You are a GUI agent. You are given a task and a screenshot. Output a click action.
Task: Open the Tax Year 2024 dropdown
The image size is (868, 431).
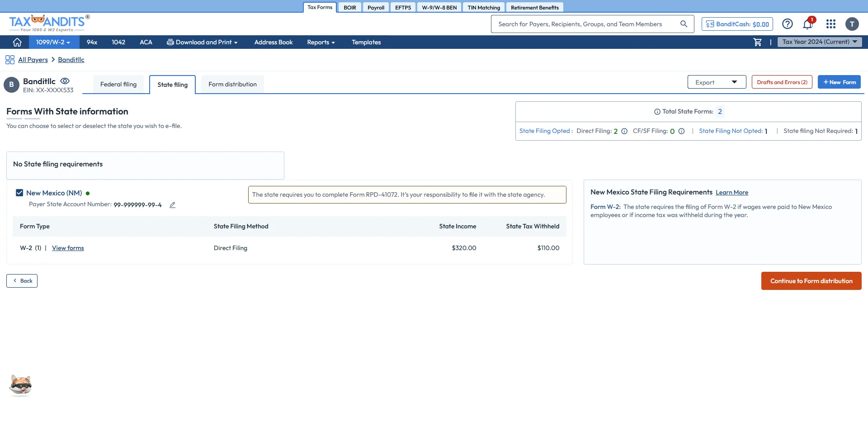click(x=820, y=42)
